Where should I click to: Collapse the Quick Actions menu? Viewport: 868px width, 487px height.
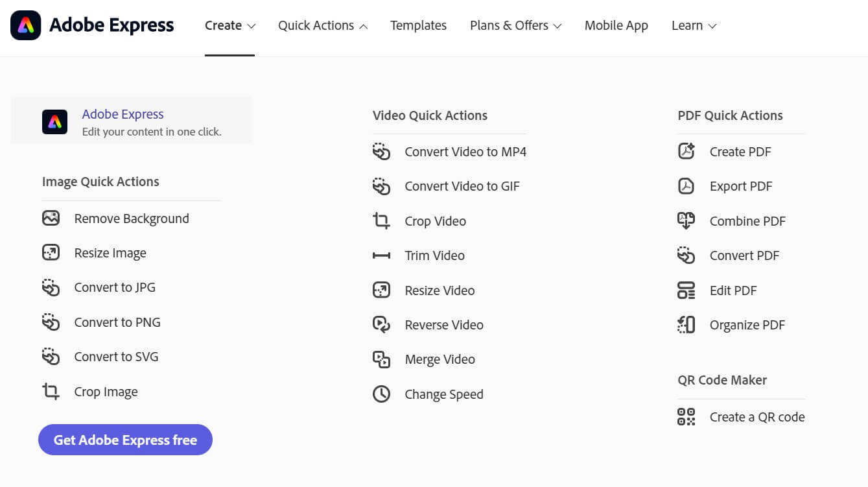coord(322,26)
